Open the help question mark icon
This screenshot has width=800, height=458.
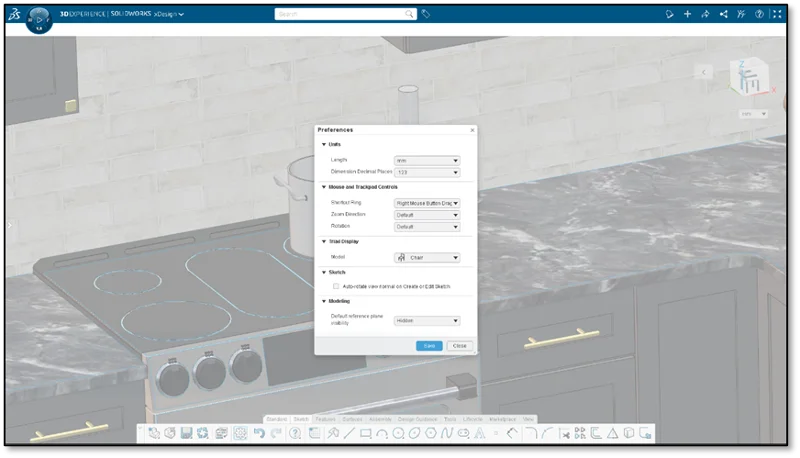(760, 14)
